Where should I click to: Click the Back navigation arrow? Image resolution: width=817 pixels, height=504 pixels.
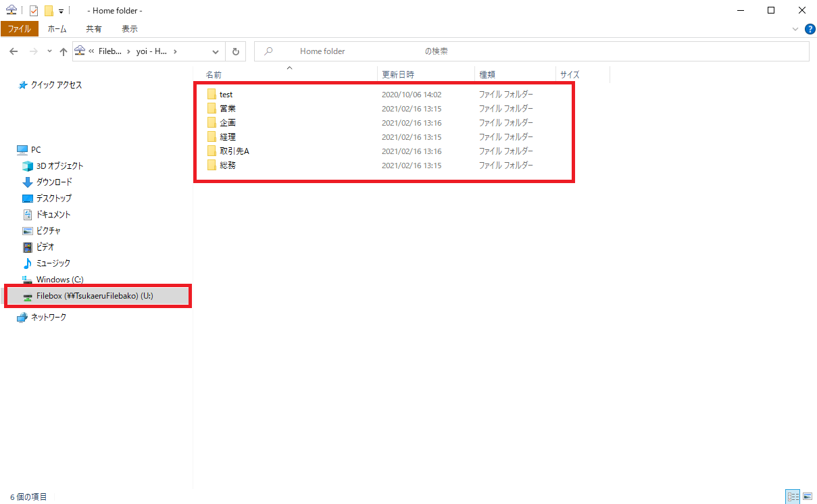pos(14,51)
